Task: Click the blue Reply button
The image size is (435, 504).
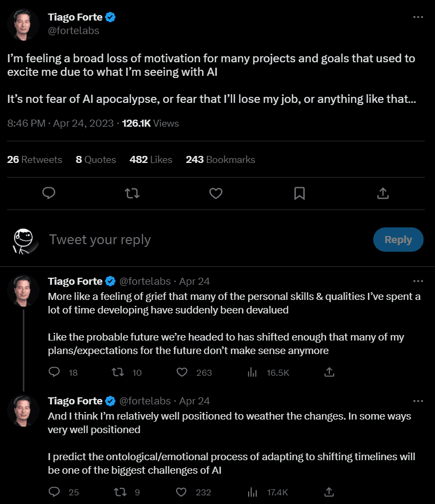Action: [398, 239]
